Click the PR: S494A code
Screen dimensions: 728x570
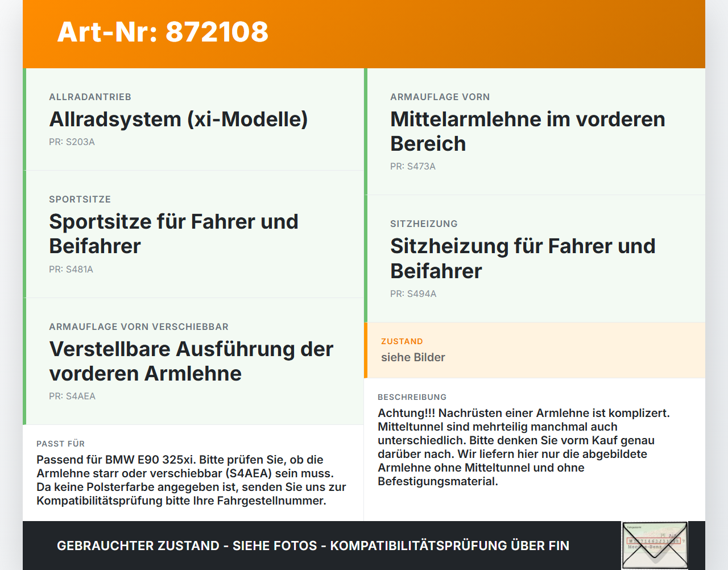pyautogui.click(x=413, y=294)
